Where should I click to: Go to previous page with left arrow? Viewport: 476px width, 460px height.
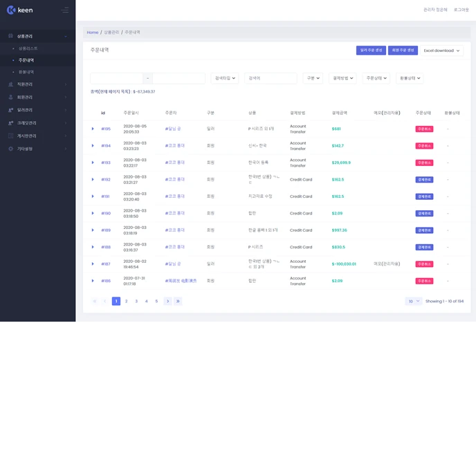(104, 301)
